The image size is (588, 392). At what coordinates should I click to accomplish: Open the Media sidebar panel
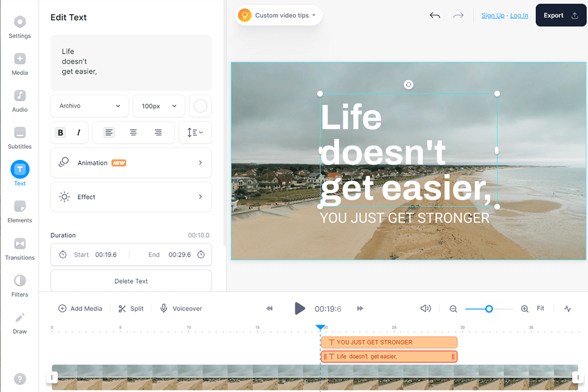coord(20,64)
